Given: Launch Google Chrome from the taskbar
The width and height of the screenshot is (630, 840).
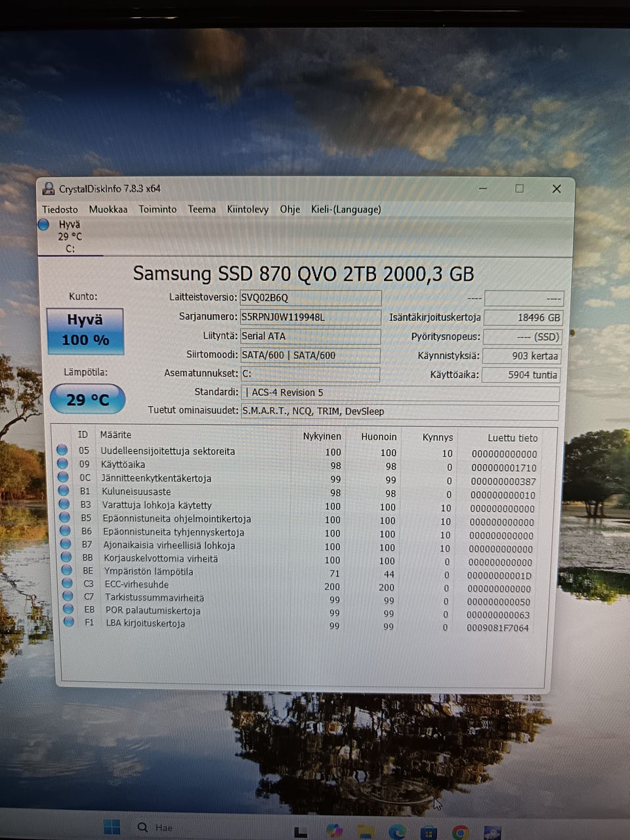Looking at the screenshot, I should 461,832.
